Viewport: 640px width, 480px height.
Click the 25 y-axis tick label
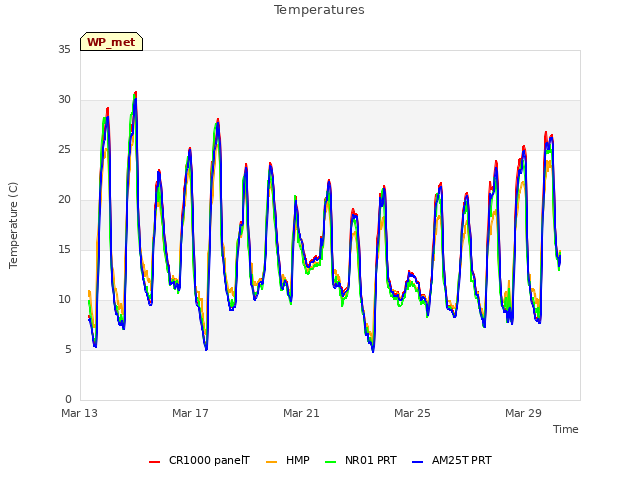click(64, 150)
